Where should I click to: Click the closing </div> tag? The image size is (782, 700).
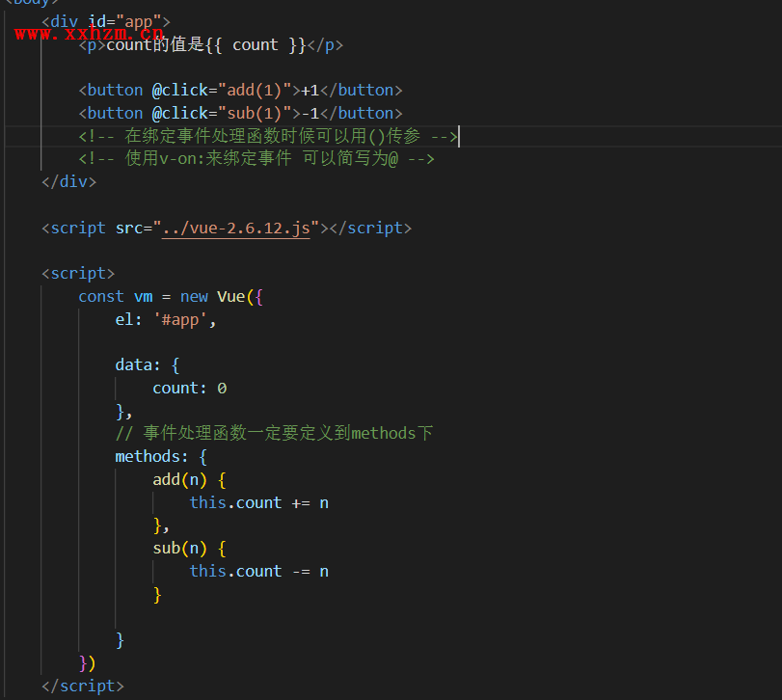69,181
